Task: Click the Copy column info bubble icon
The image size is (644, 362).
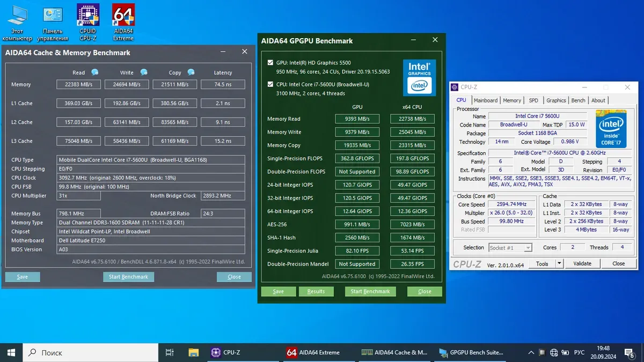Action: 191,72
